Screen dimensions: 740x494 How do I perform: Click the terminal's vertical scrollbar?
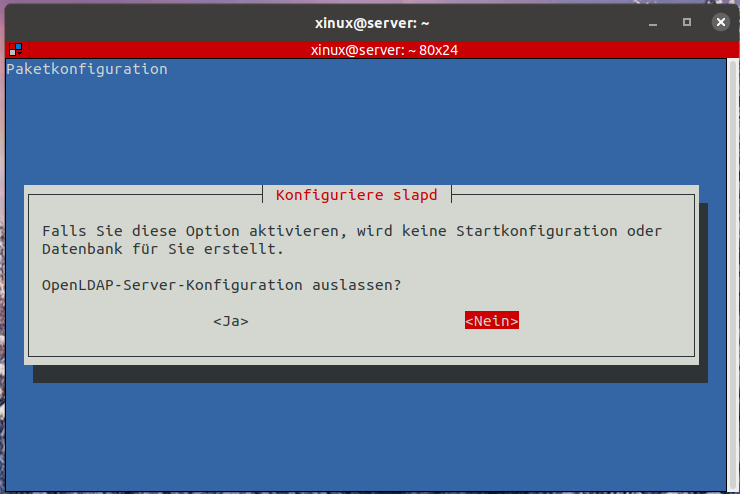tap(732, 275)
